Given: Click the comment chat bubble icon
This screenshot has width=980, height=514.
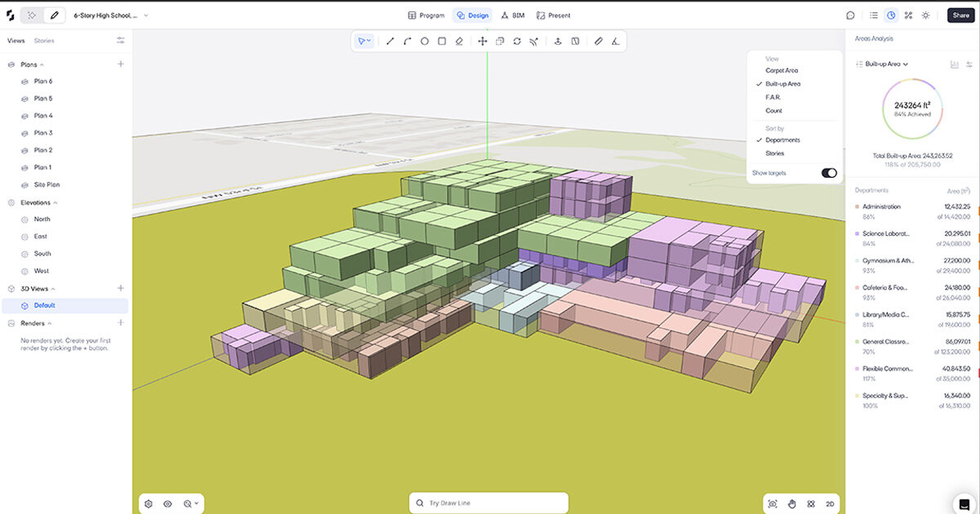Looking at the screenshot, I should pyautogui.click(x=850, y=15).
